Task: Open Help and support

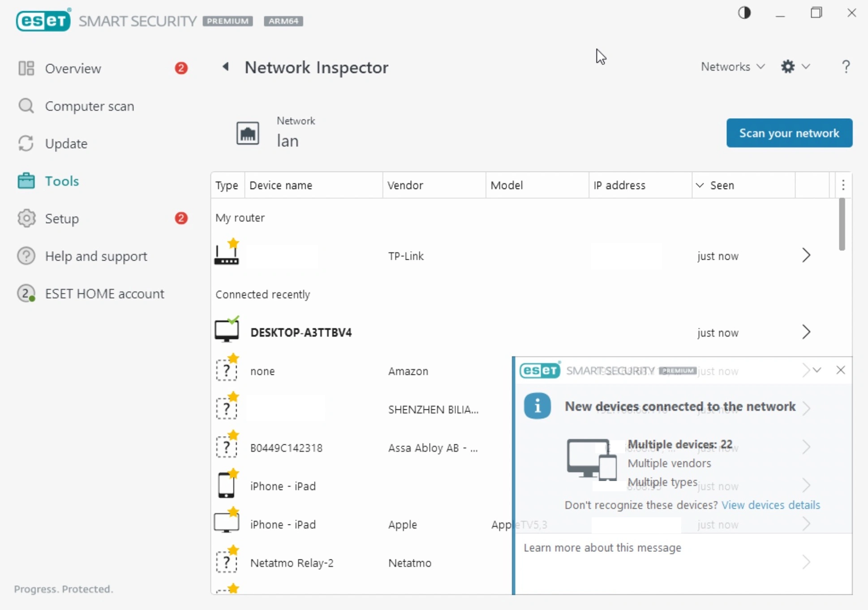Action: pyautogui.click(x=96, y=256)
